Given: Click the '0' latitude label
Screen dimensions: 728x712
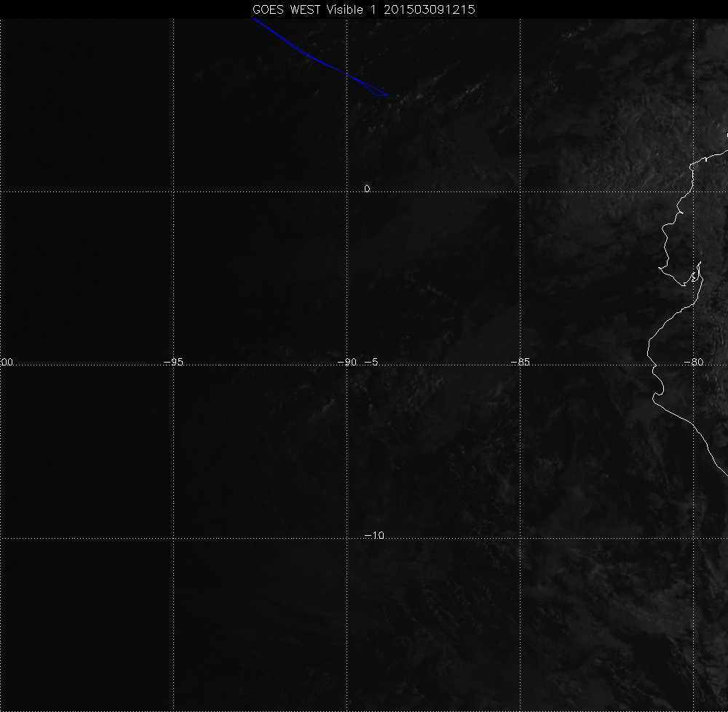Looking at the screenshot, I should coord(367,189).
